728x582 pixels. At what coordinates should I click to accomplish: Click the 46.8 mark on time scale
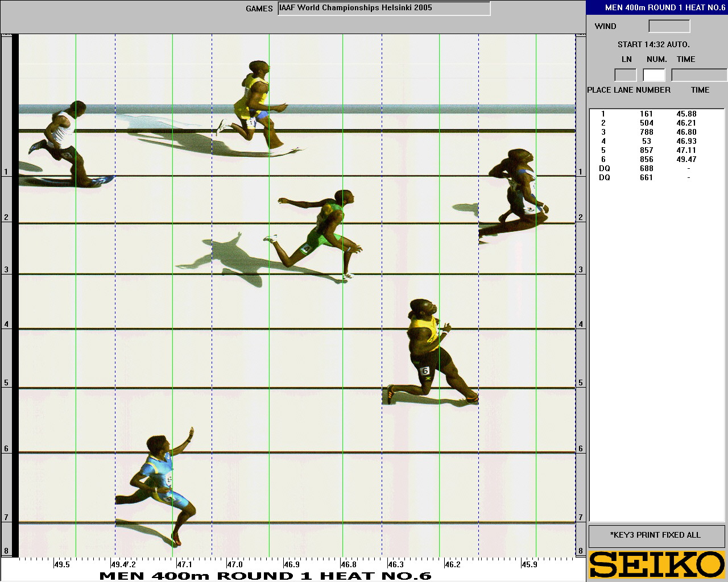point(348,564)
